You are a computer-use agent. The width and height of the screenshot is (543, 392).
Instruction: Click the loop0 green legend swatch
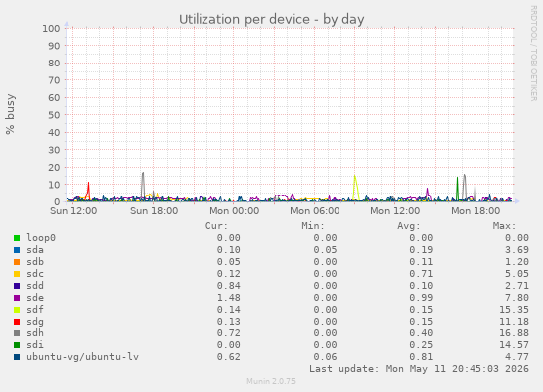17,238
